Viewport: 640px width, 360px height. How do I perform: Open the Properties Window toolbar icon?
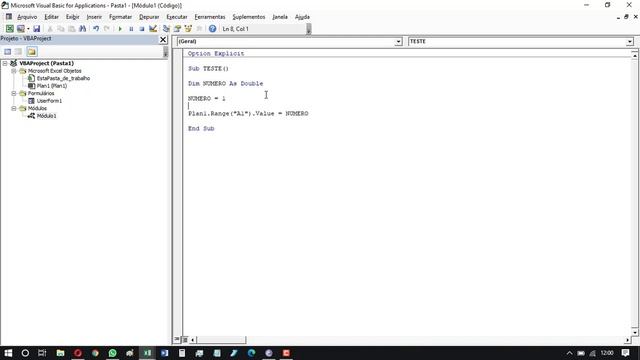click(177, 29)
